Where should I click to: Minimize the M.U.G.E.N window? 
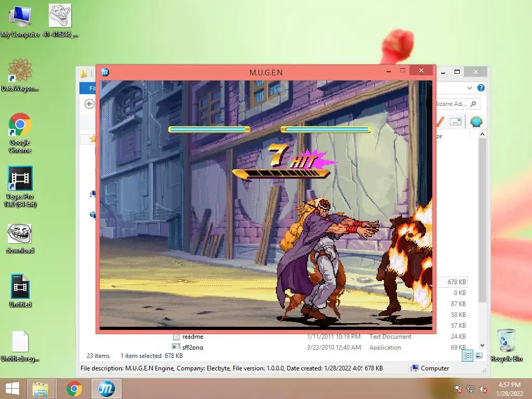[389, 71]
